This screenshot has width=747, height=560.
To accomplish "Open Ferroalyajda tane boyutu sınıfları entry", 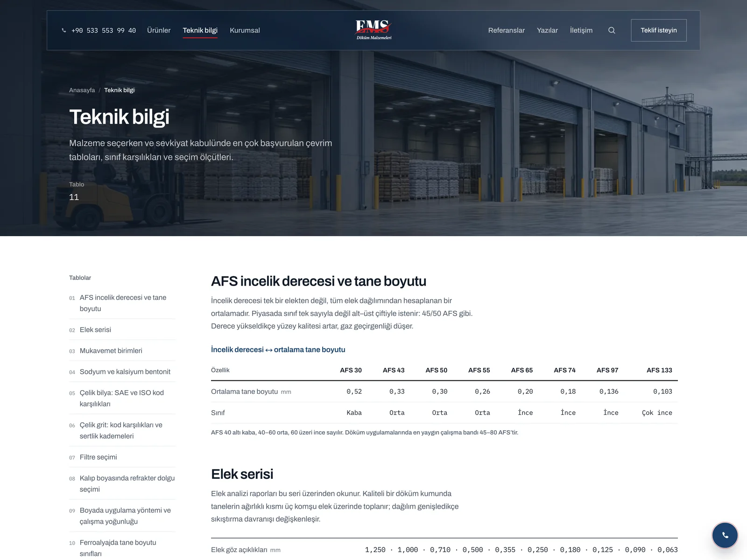I will 122,548.
